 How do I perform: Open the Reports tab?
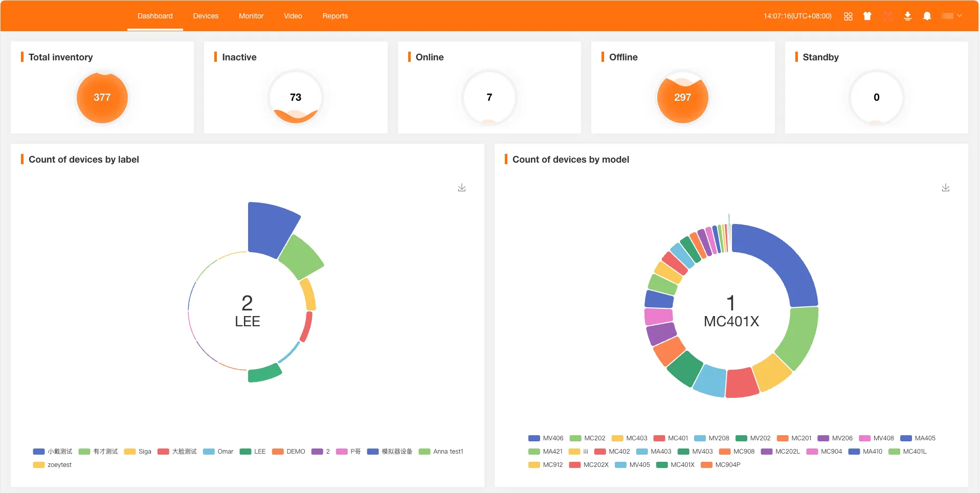pos(335,16)
